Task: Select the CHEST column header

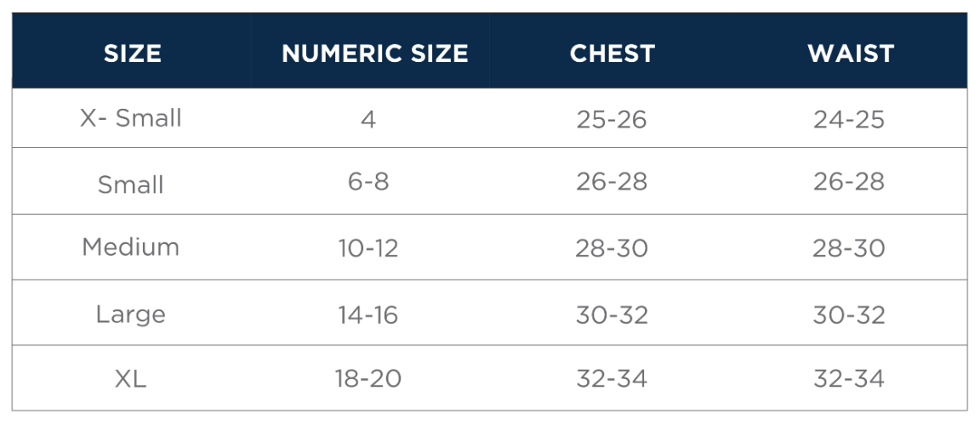Action: (x=612, y=54)
